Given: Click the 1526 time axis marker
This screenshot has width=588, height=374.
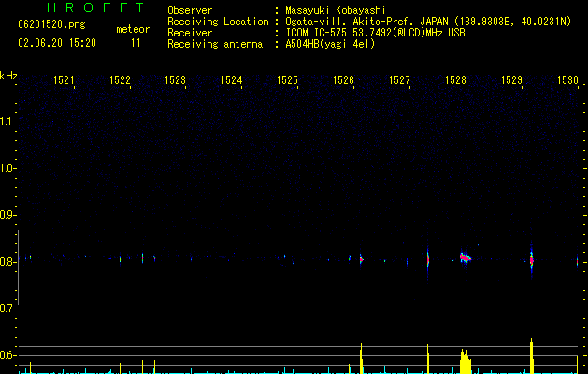Looking at the screenshot, I should click(343, 80).
